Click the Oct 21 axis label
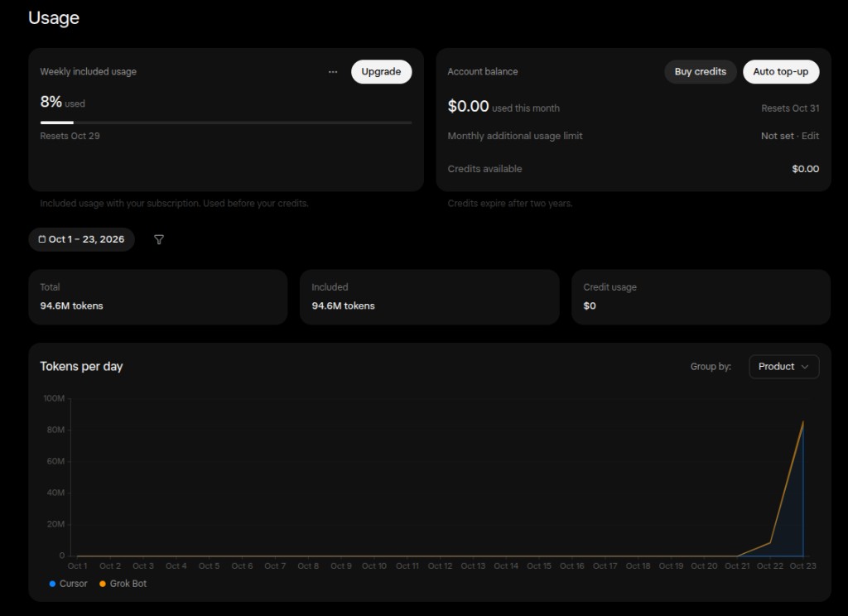848x616 pixels. pos(737,566)
